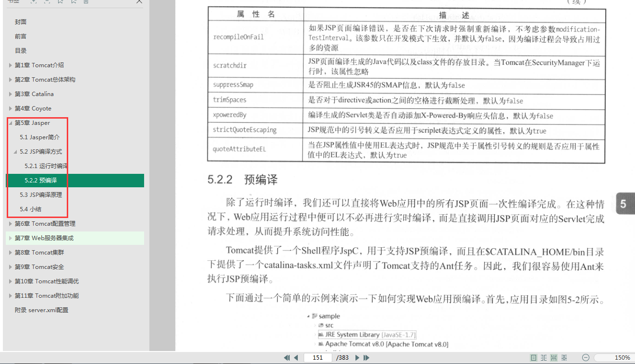Click the 属性名 table header
635x364 pixels.
[x=256, y=14]
